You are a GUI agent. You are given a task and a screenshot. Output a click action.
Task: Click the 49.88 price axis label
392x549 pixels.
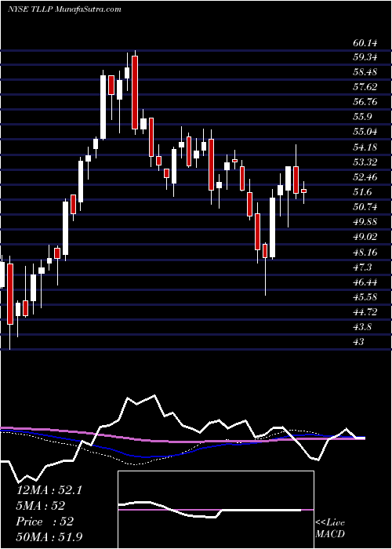coord(365,222)
